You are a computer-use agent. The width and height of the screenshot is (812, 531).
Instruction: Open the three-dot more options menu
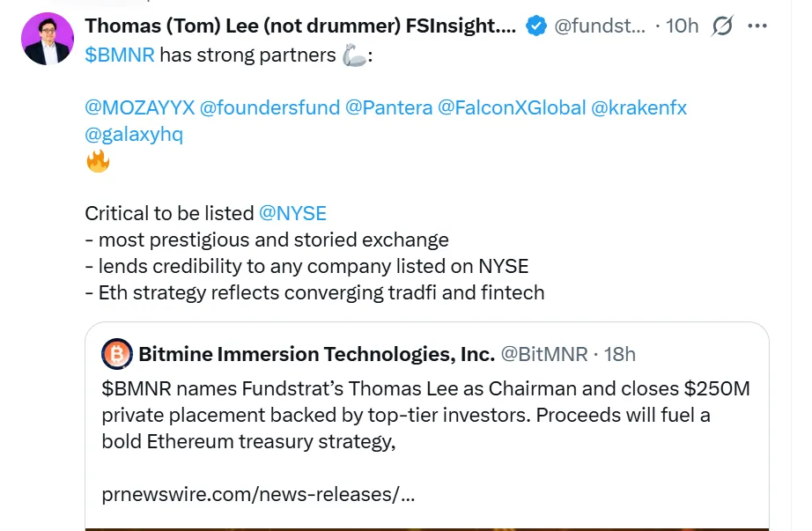point(757,26)
